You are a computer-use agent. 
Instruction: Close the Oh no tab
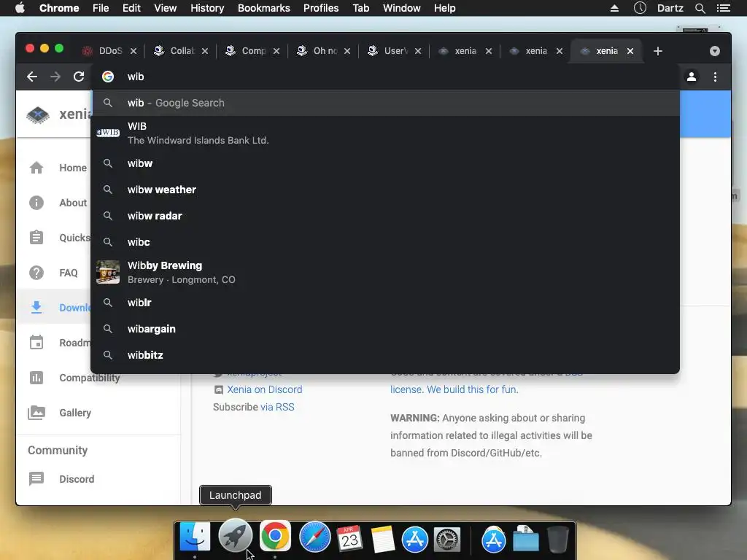[x=347, y=51]
